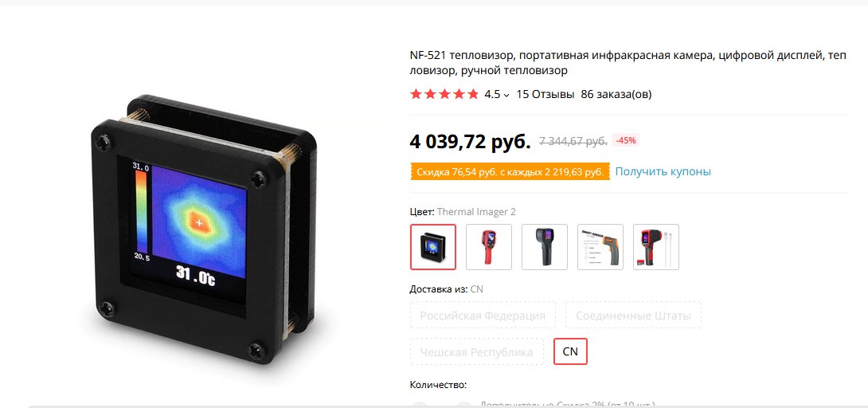Open the 15 Отзывы reviews link
Viewport: 868px width, 408px height.
(545, 94)
